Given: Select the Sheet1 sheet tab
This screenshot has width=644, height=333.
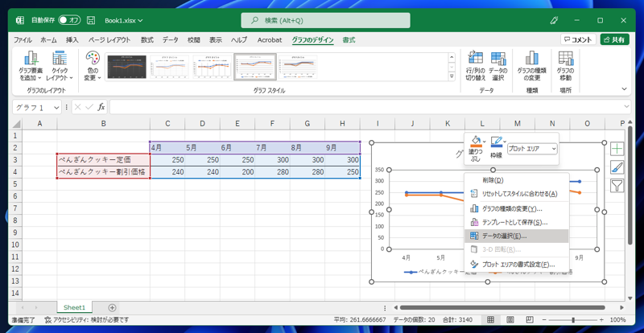Looking at the screenshot, I should click(x=74, y=307).
